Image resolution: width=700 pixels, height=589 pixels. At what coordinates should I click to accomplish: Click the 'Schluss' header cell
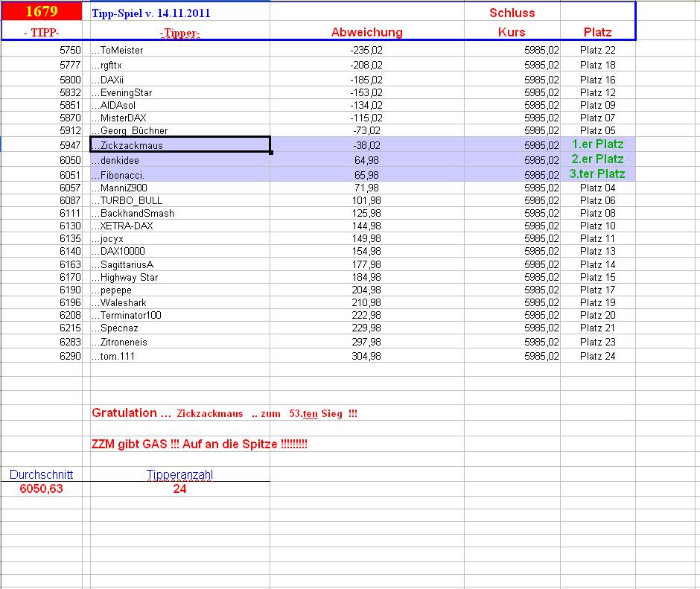pyautogui.click(x=512, y=13)
